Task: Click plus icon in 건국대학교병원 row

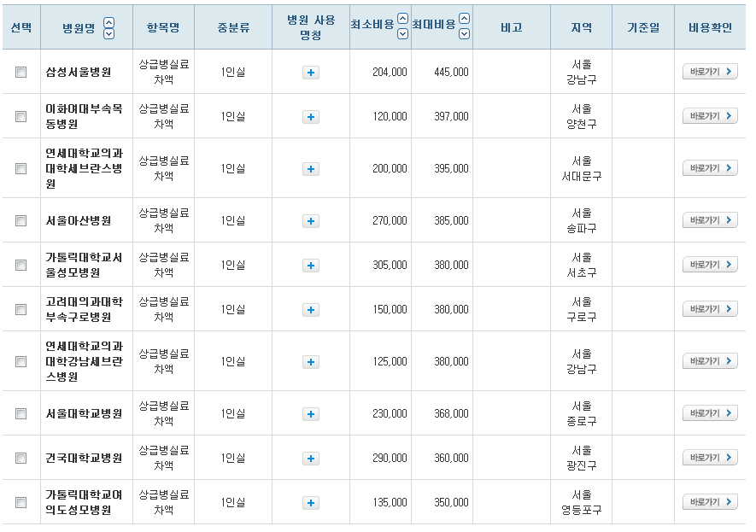Action: pyautogui.click(x=311, y=459)
